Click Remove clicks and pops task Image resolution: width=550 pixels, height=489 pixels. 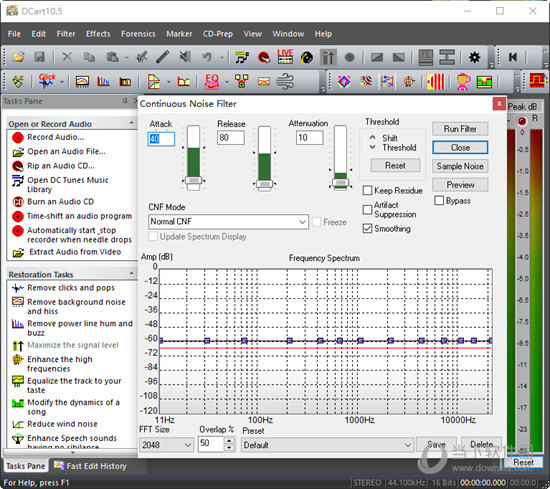click(x=71, y=288)
